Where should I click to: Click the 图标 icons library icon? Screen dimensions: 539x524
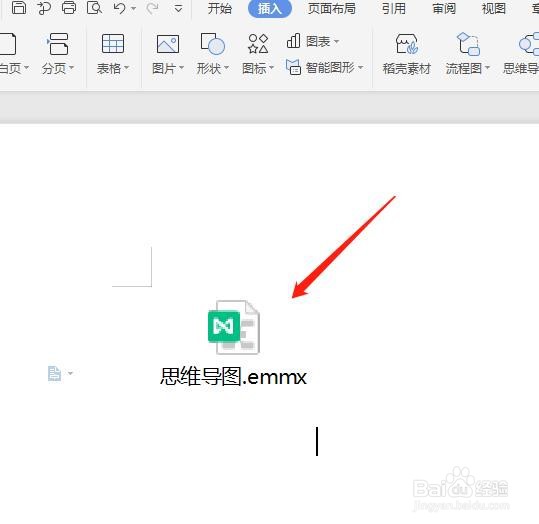coord(258,44)
